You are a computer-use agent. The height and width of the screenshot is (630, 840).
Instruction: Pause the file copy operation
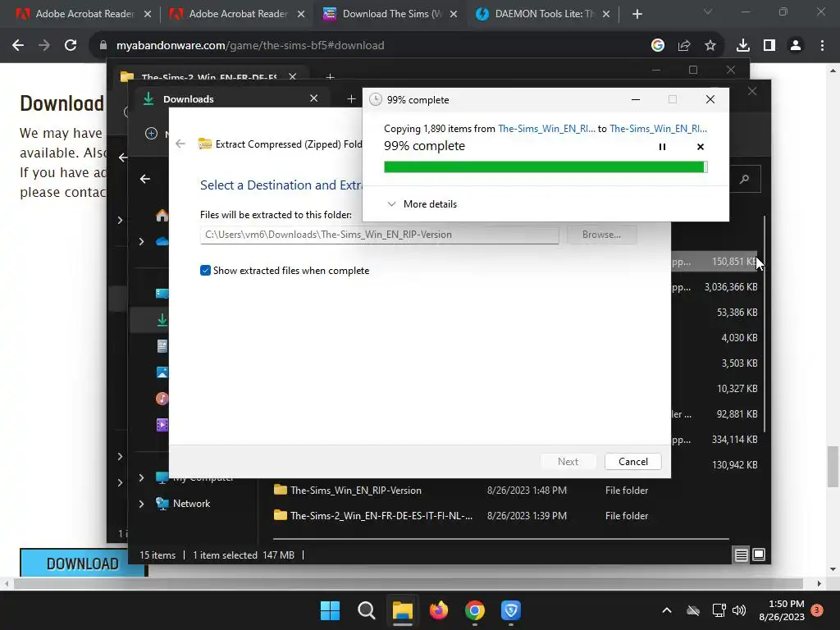(662, 147)
